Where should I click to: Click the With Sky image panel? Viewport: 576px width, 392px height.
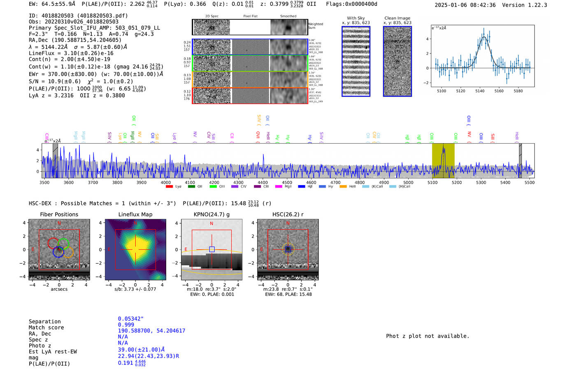356,61
